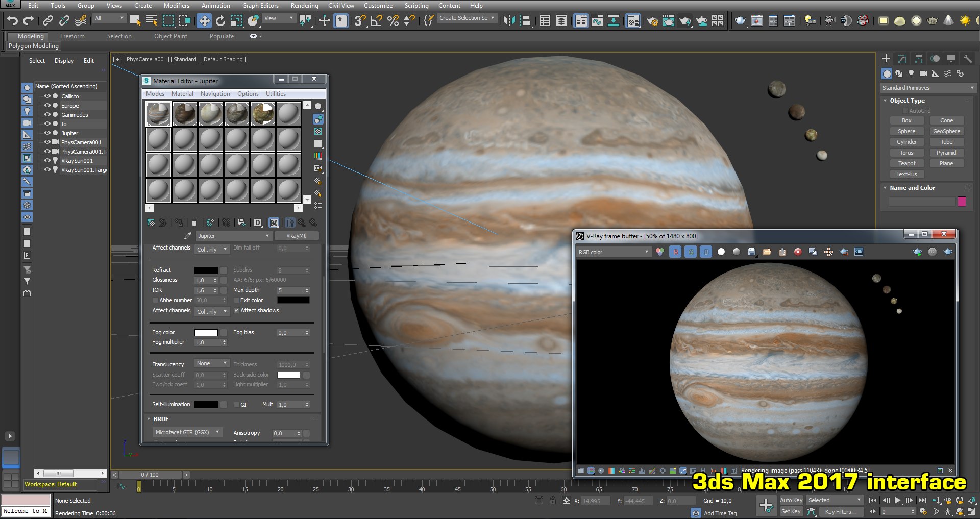Clear image in V-Ray frame buffer

[x=798, y=252]
